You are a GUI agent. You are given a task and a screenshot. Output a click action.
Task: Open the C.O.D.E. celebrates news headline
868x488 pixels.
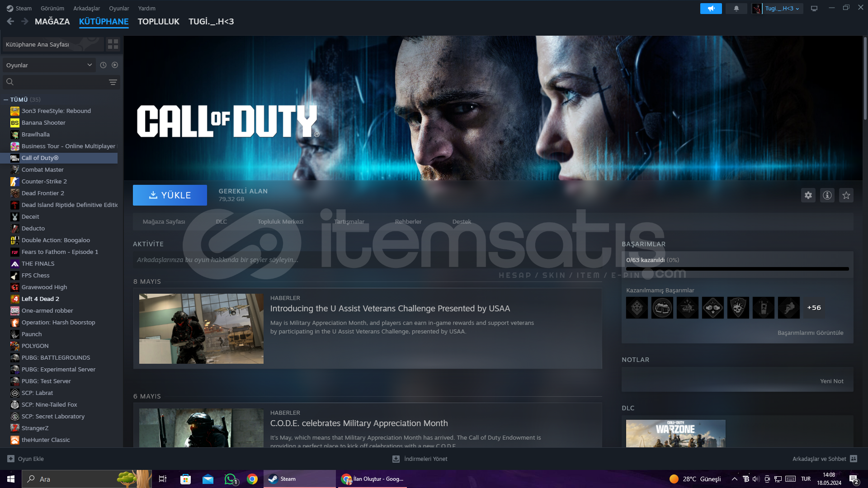[359, 423]
